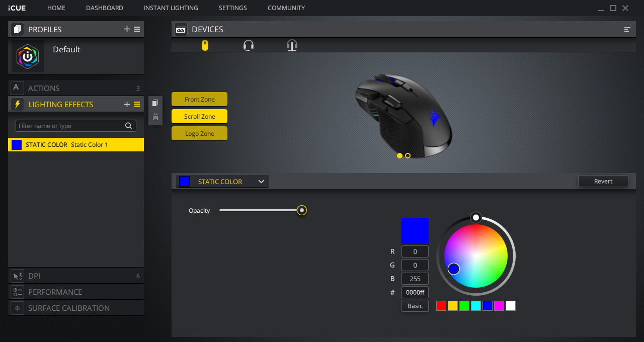This screenshot has height=342, width=644.
Task: Pick the green preset swatch
Action: 464,306
